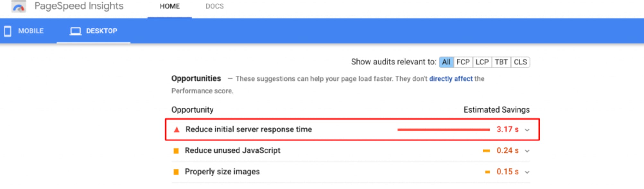Screen dimensions: 644x189
Task: Click orange square beside Properly size images
Action: [176, 172]
